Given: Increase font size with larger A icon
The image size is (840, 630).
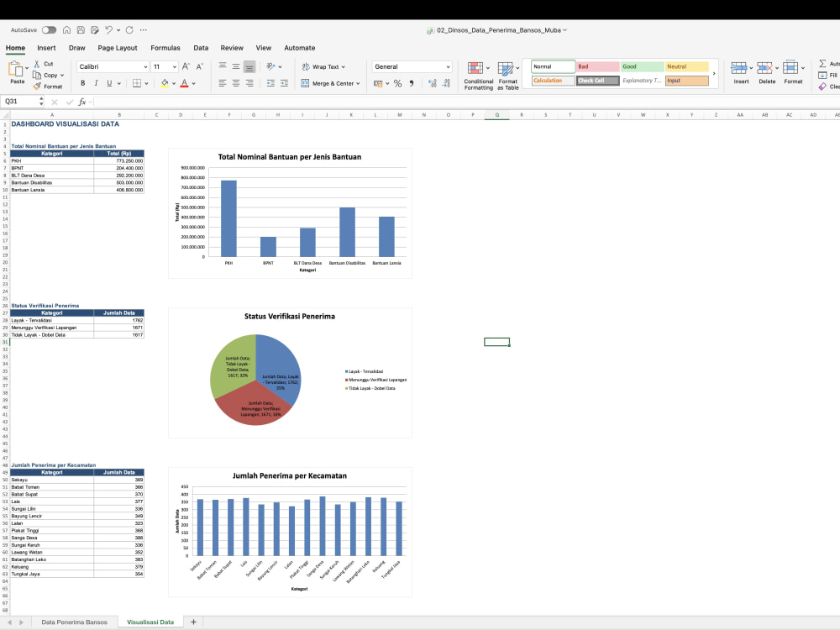Looking at the screenshot, I should (186, 66).
